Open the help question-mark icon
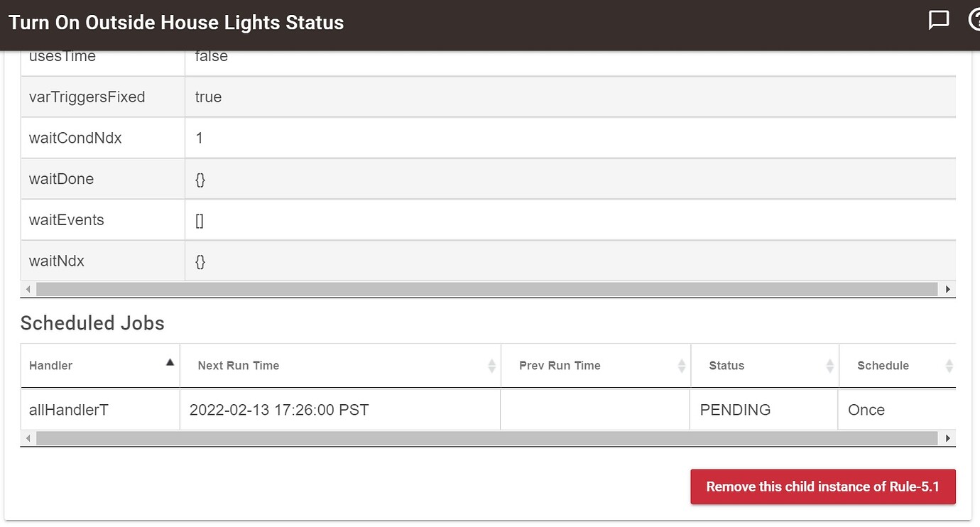 976,21
